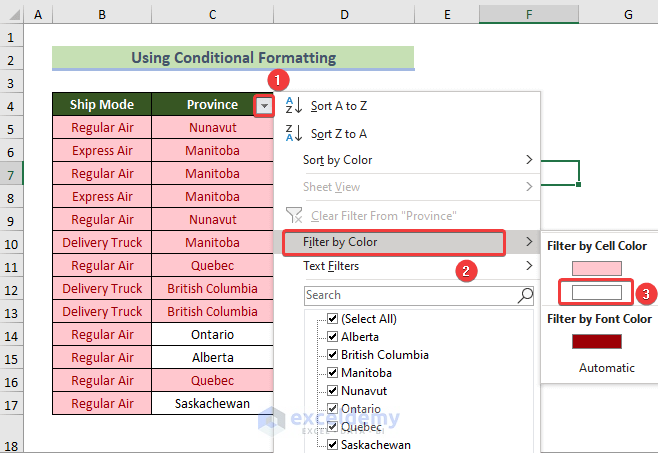658x453 pixels.
Task: Click the search magnifier icon
Action: click(x=525, y=295)
